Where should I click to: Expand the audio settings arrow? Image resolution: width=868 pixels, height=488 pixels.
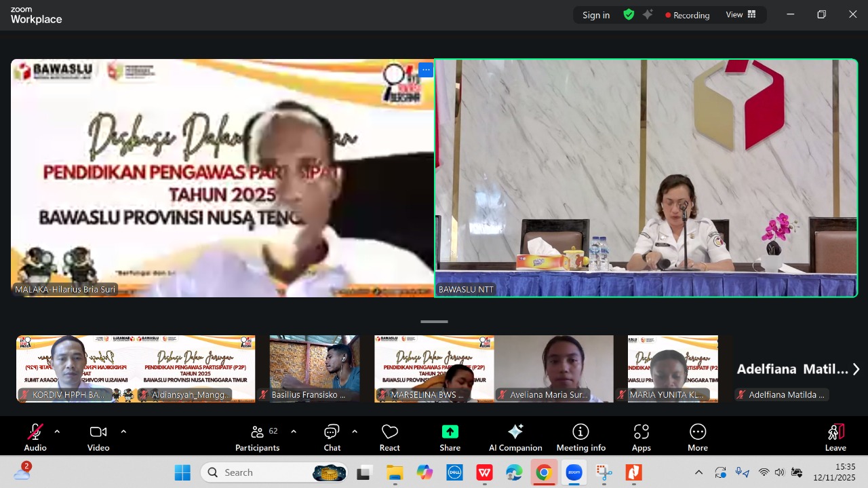tap(57, 431)
